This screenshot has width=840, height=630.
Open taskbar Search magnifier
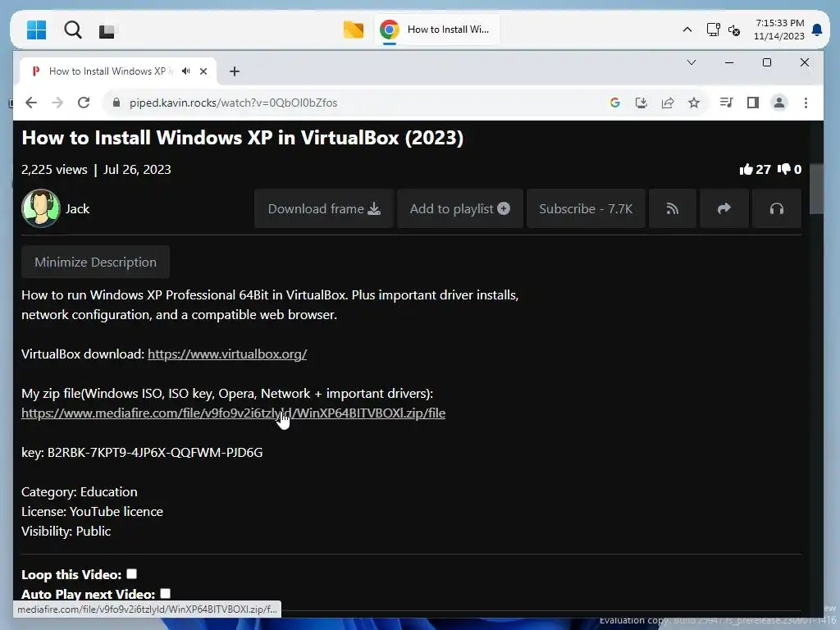[x=73, y=30]
